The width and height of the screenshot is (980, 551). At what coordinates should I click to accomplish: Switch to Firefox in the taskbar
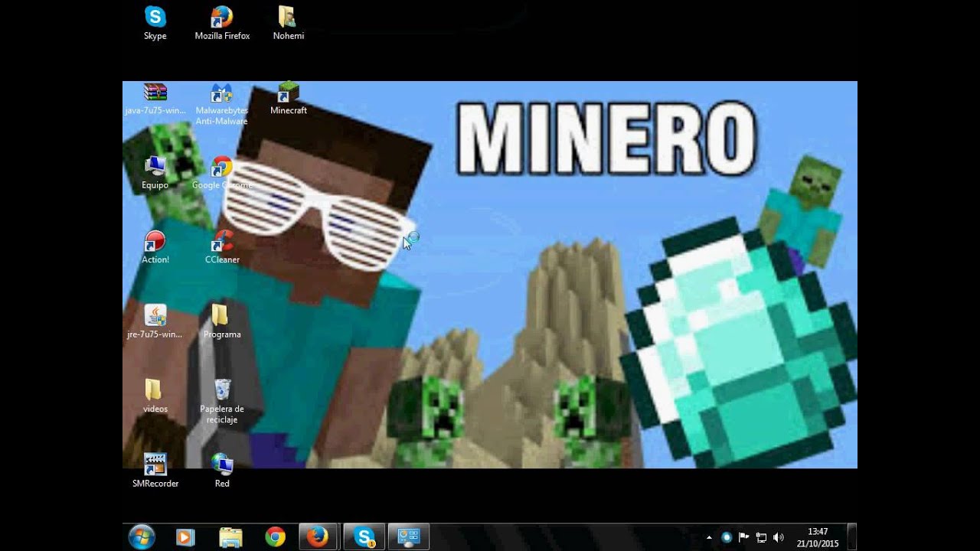318,537
